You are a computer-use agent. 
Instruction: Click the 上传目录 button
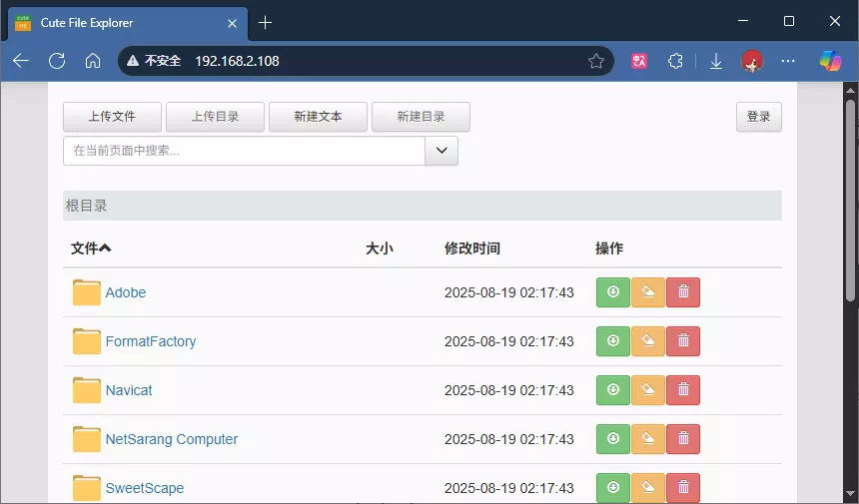[x=216, y=117]
